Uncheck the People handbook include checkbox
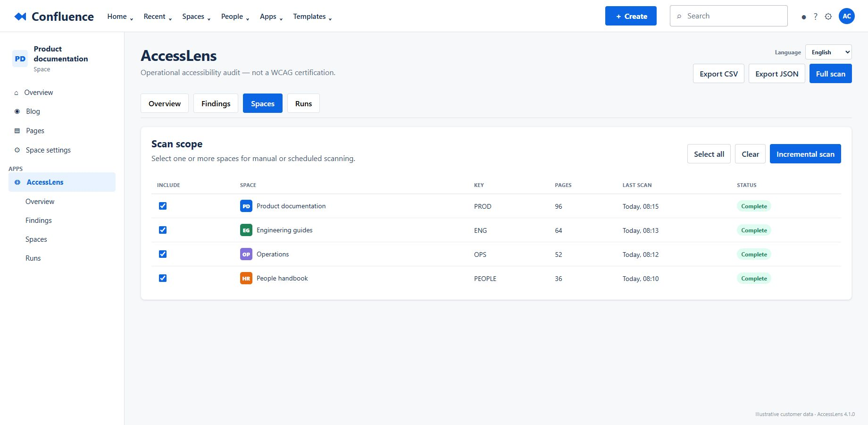 point(163,278)
